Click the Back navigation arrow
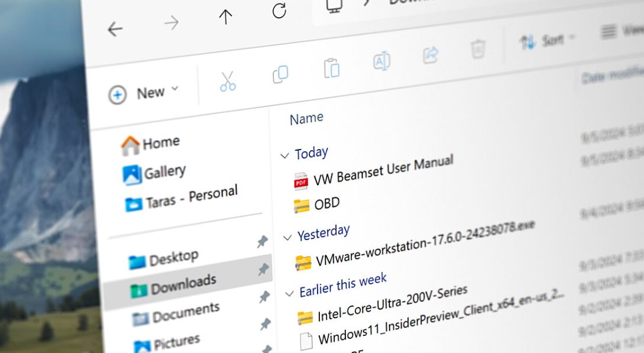Image resolution: width=644 pixels, height=353 pixels. (115, 29)
